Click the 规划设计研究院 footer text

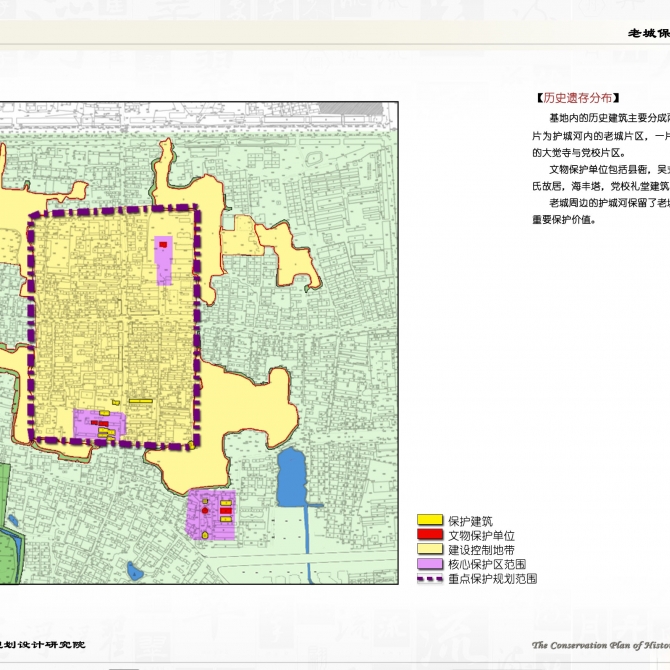(x=42, y=645)
